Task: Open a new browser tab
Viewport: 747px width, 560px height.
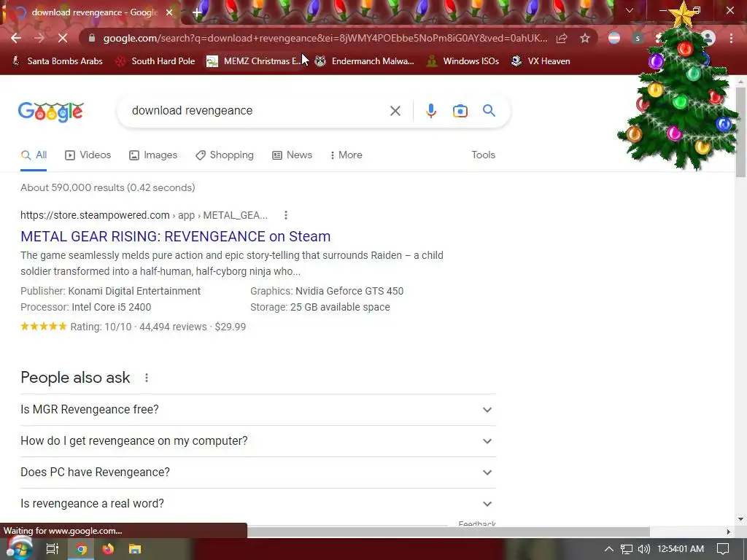Action: click(197, 12)
